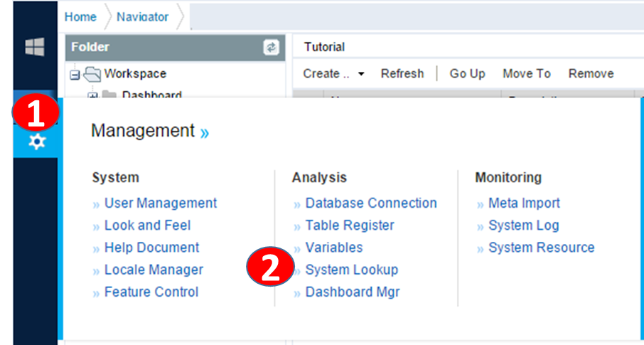Go to Home breadcrumb
Screen dimensions: 644x345
80,17
